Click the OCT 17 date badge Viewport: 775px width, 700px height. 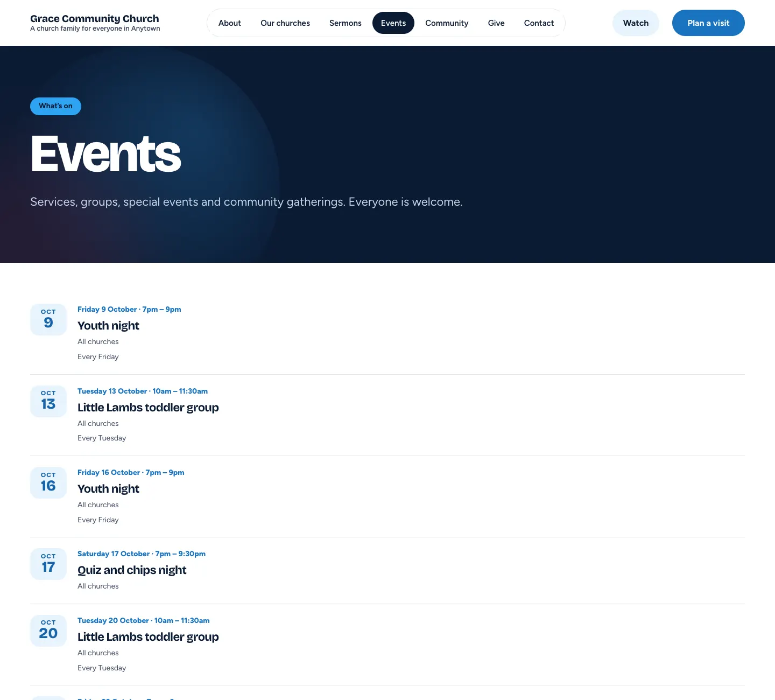48,564
